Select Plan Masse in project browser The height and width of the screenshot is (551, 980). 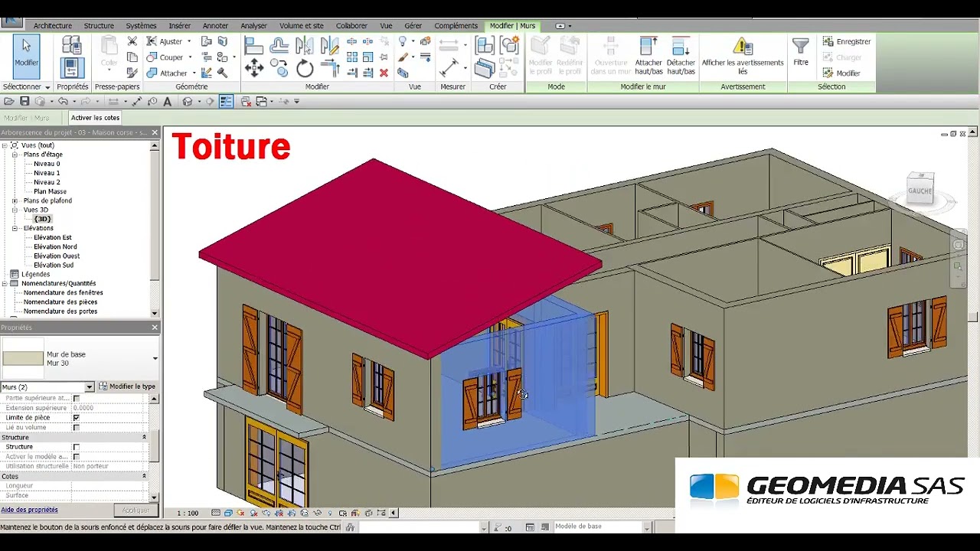[50, 191]
